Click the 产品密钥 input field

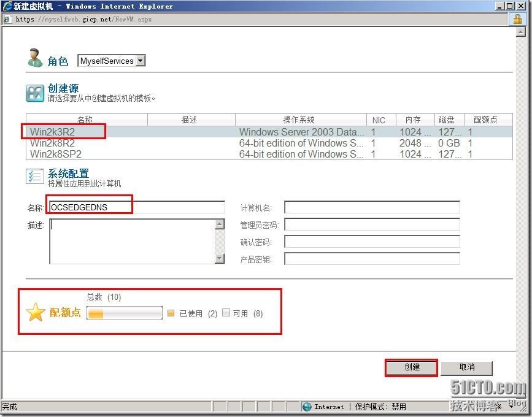tap(371, 259)
